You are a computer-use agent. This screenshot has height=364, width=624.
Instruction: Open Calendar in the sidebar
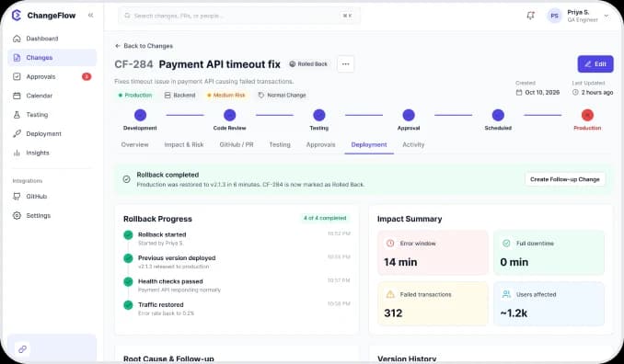(52, 96)
